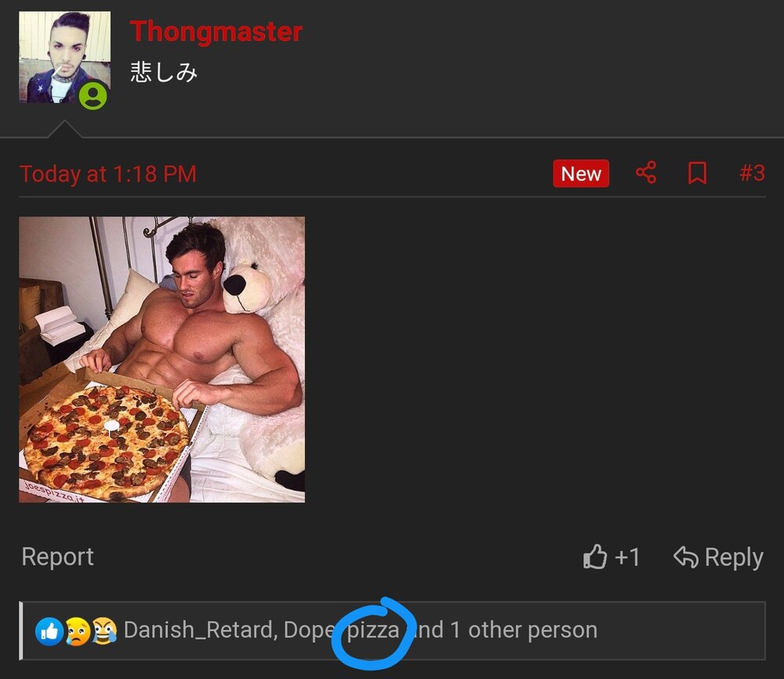Open the permalink Today at 1:18 PM
The image size is (784, 679).
point(107,173)
